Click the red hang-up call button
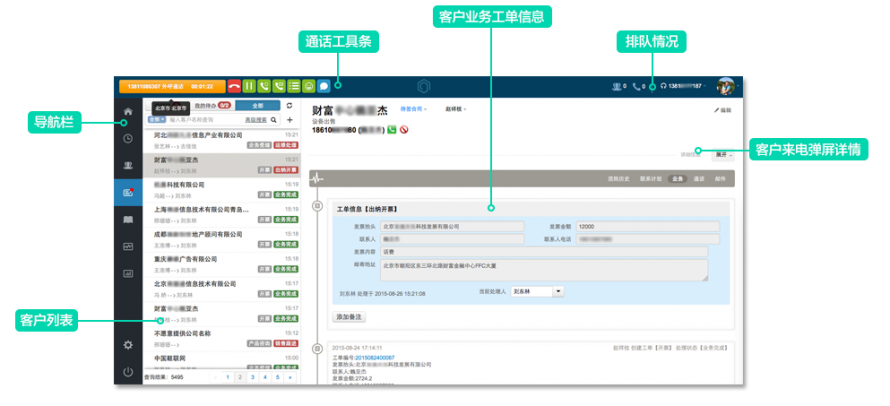890x406 pixels. (x=234, y=86)
